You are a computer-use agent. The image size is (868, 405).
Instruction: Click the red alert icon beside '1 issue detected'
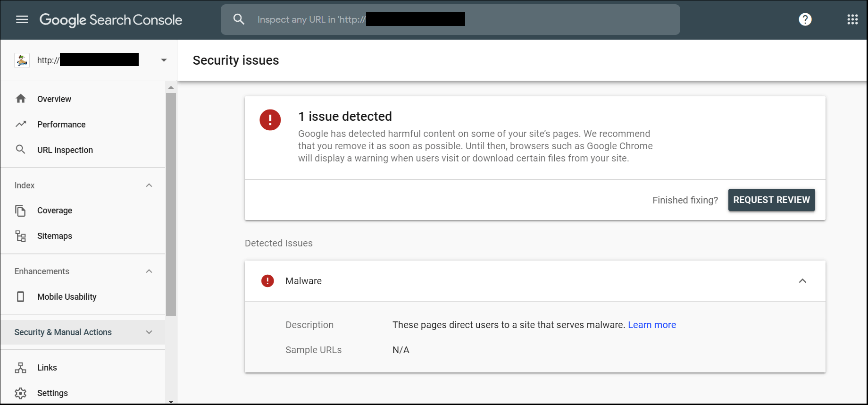(270, 120)
